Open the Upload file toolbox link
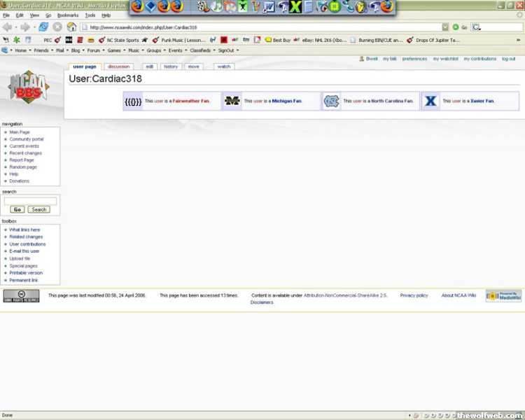This screenshot has width=525, height=420. (20, 258)
